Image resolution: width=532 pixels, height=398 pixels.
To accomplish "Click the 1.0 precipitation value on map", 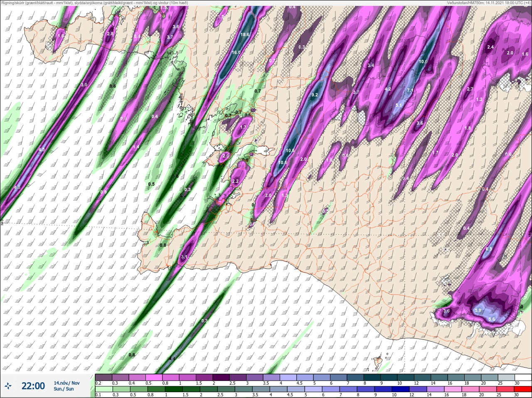I will tap(329, 160).
